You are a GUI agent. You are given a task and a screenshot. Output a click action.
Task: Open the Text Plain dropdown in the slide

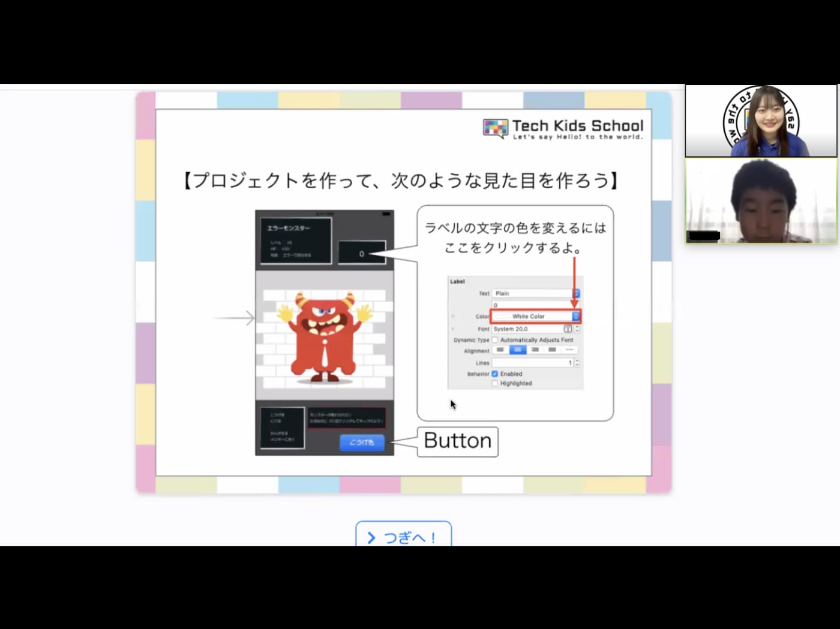(535, 293)
